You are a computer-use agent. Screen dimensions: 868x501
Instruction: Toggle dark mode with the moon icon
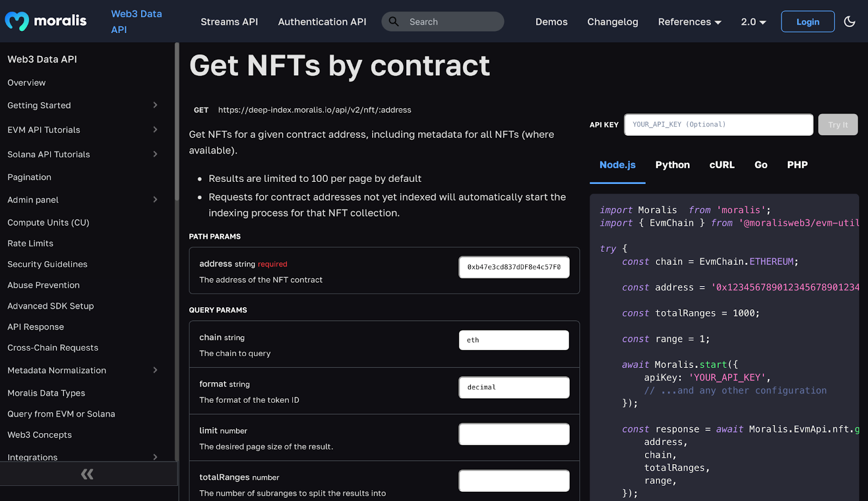point(849,21)
